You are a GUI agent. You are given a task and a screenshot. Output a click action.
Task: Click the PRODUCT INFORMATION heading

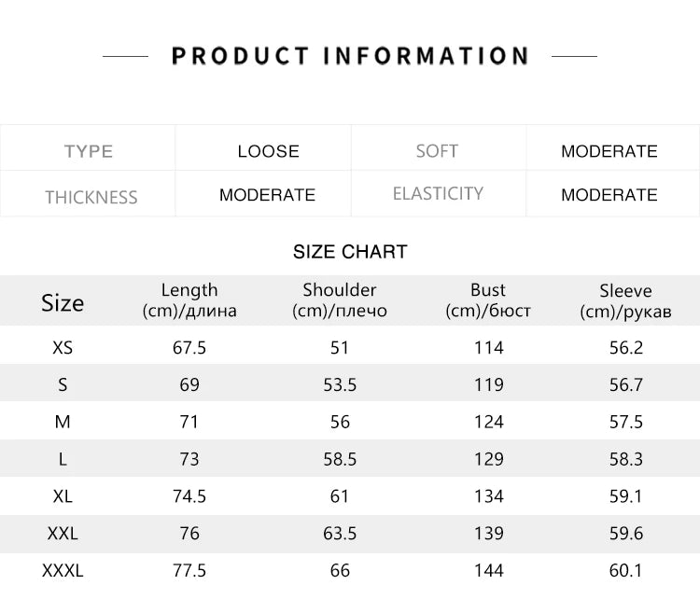(x=350, y=56)
